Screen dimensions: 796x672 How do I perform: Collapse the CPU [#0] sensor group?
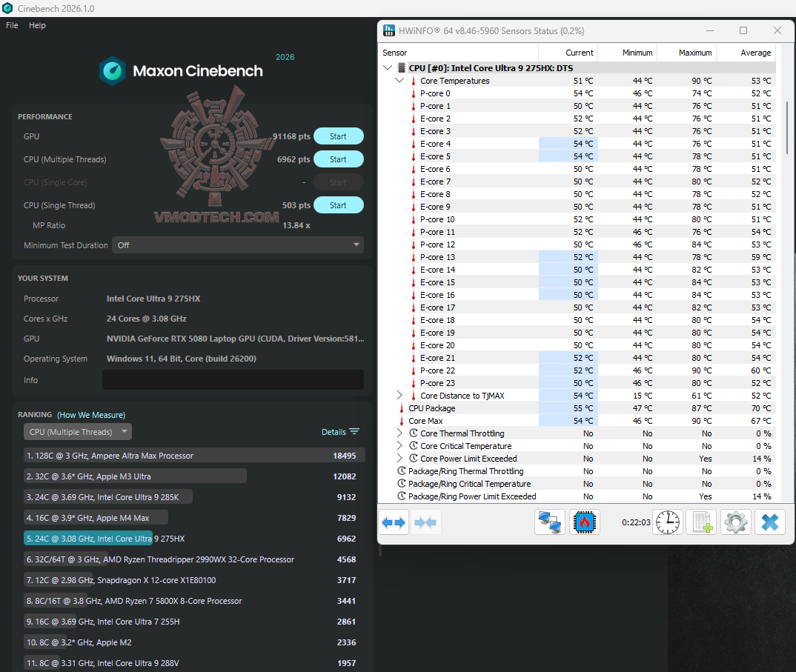pyautogui.click(x=388, y=67)
